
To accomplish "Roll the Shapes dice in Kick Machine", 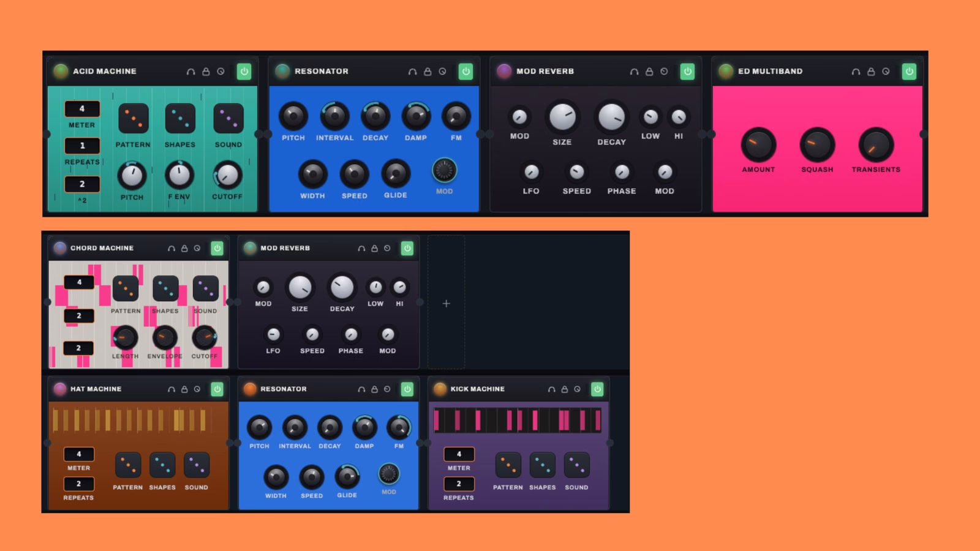I will [543, 465].
